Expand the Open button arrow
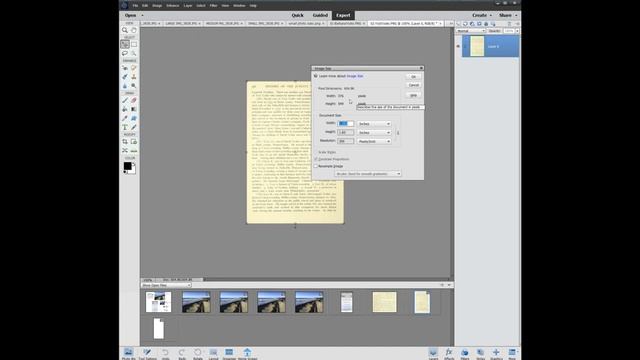The width and height of the screenshot is (640, 360). pyautogui.click(x=142, y=16)
